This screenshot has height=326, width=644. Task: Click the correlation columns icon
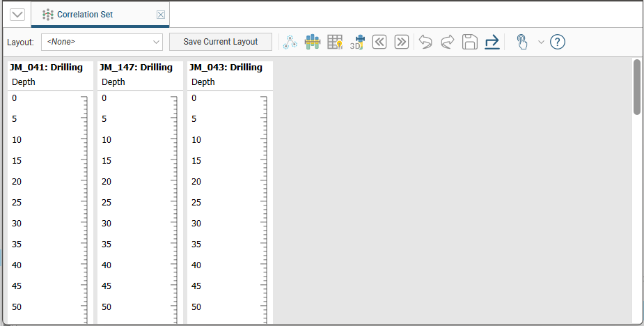point(312,42)
